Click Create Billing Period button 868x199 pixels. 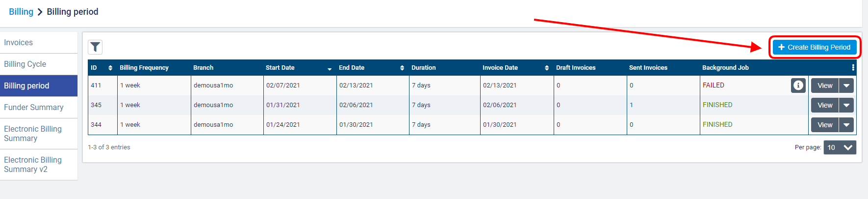pyautogui.click(x=815, y=47)
